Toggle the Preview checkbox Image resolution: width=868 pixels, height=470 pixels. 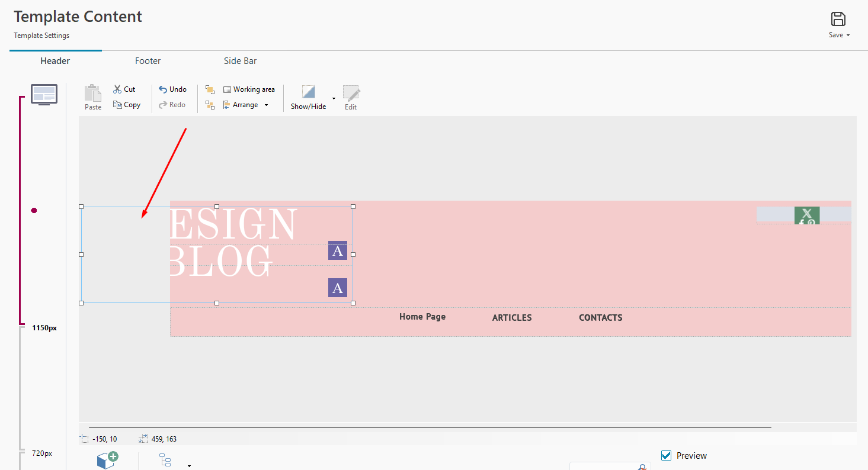coord(667,455)
